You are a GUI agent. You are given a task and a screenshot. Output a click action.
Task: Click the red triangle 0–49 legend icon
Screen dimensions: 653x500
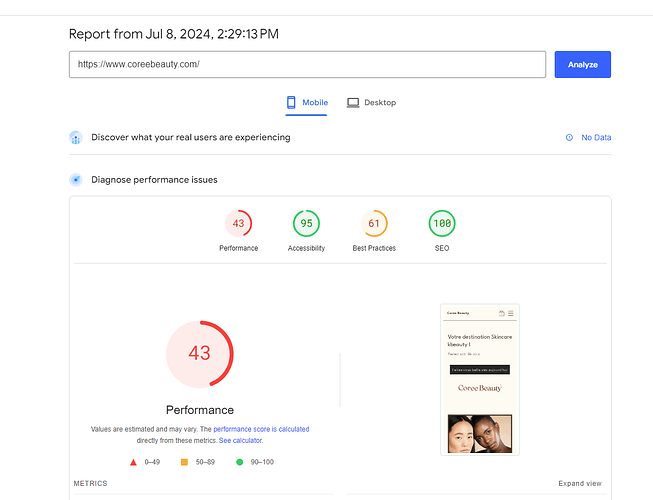[134, 462]
